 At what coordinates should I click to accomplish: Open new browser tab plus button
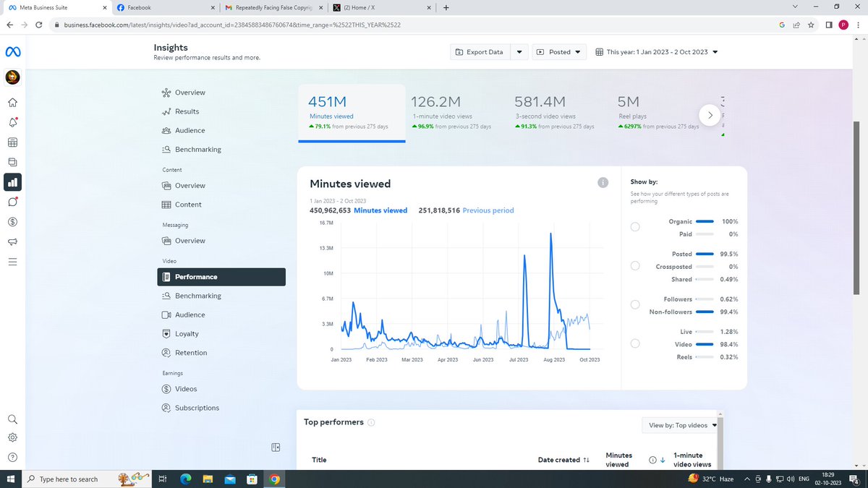tap(446, 8)
